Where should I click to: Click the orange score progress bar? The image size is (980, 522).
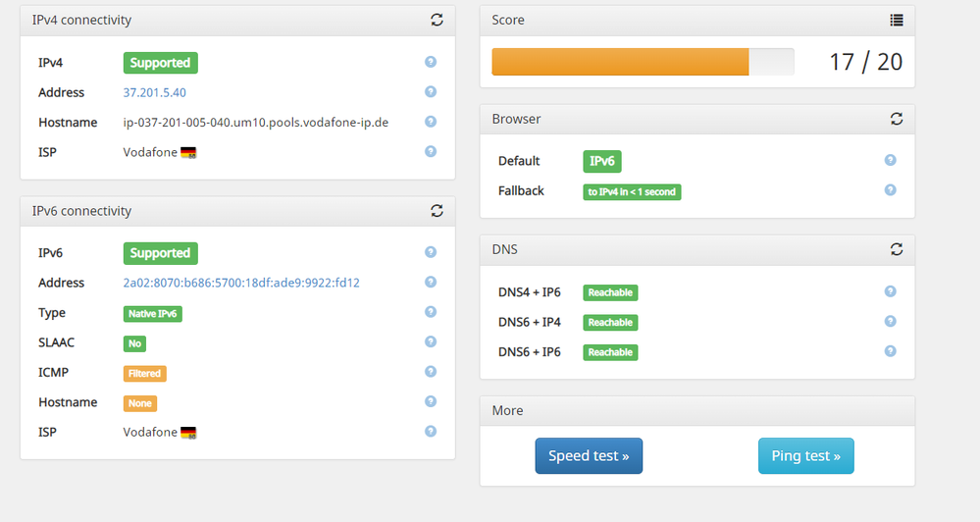[620, 62]
